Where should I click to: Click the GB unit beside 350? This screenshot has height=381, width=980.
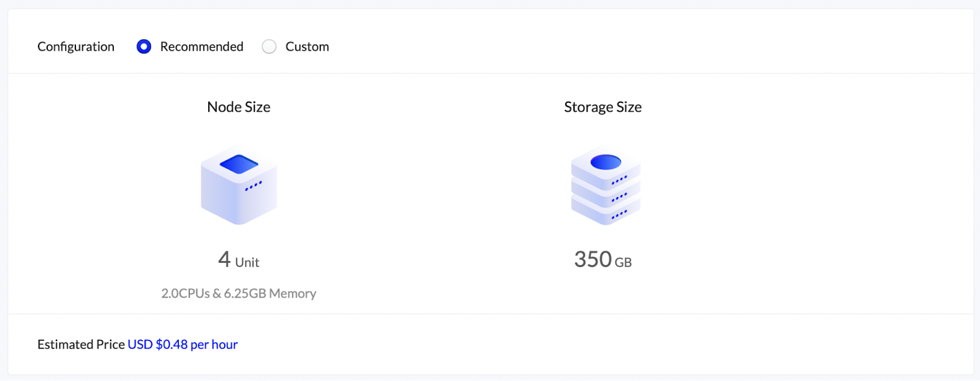pyautogui.click(x=624, y=263)
